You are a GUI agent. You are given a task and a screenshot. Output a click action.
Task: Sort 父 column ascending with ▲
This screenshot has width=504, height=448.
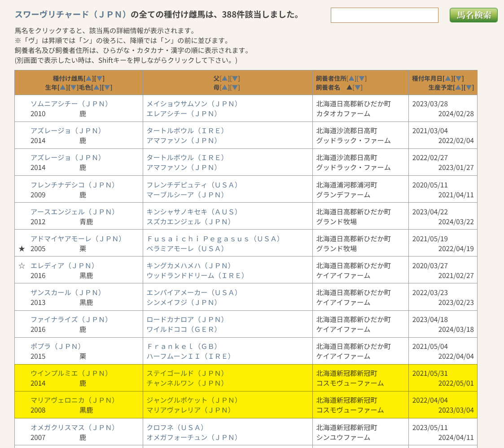coord(224,78)
